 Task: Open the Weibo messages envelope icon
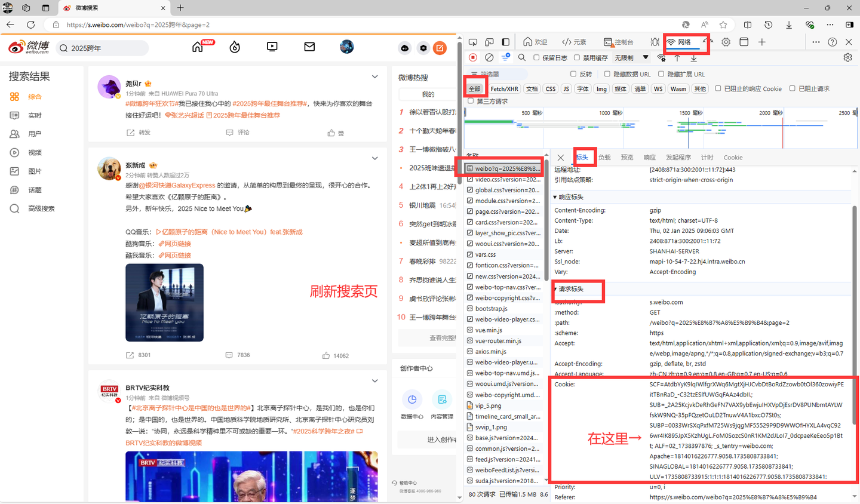pos(309,46)
